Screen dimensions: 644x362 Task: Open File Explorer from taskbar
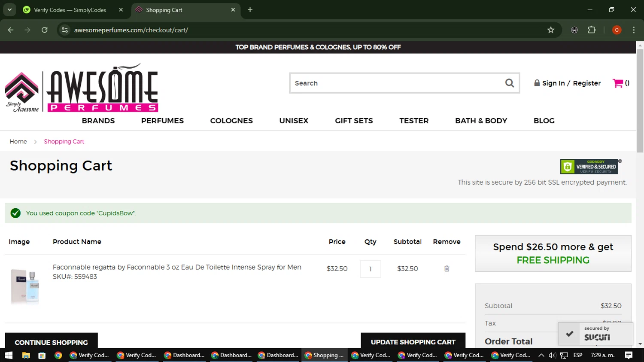[x=26, y=355]
